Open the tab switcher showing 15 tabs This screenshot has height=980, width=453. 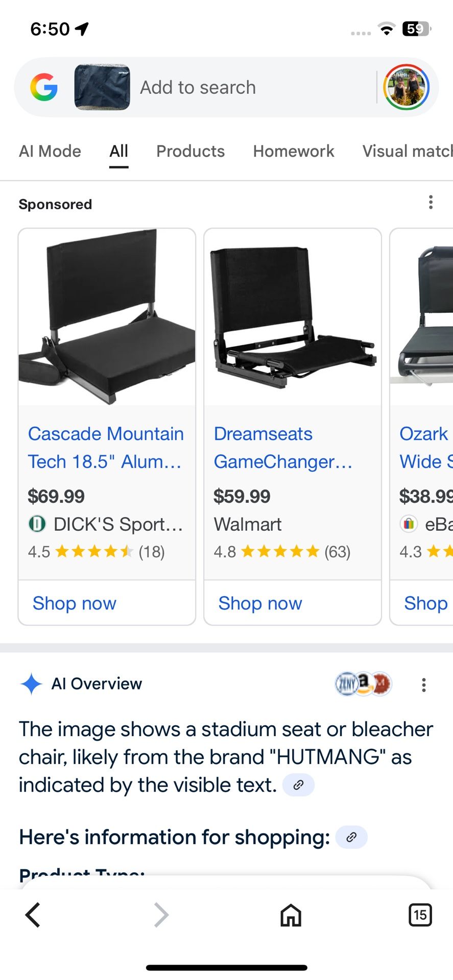(x=420, y=915)
